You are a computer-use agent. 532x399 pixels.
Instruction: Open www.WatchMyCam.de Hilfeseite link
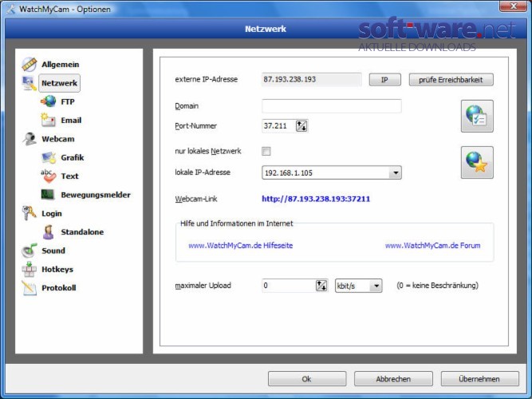click(241, 246)
